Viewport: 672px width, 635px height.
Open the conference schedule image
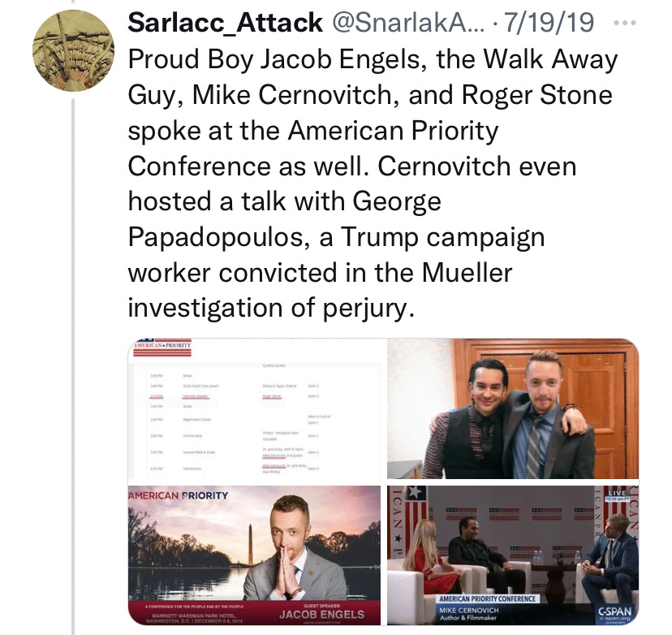[255, 408]
